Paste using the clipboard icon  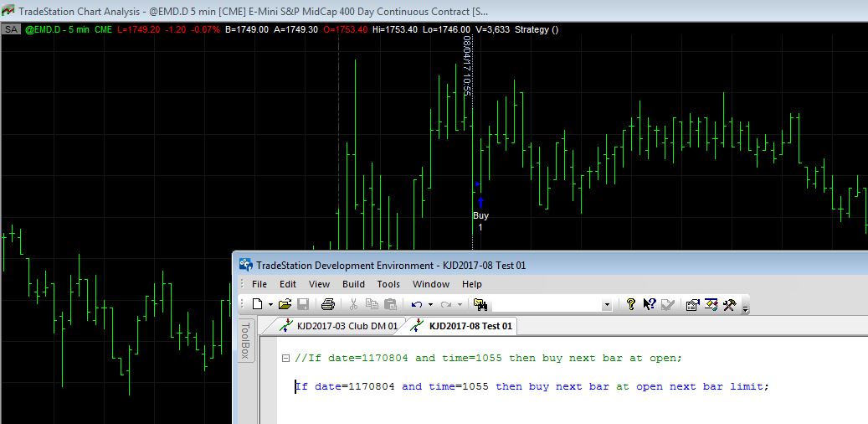tap(390, 304)
